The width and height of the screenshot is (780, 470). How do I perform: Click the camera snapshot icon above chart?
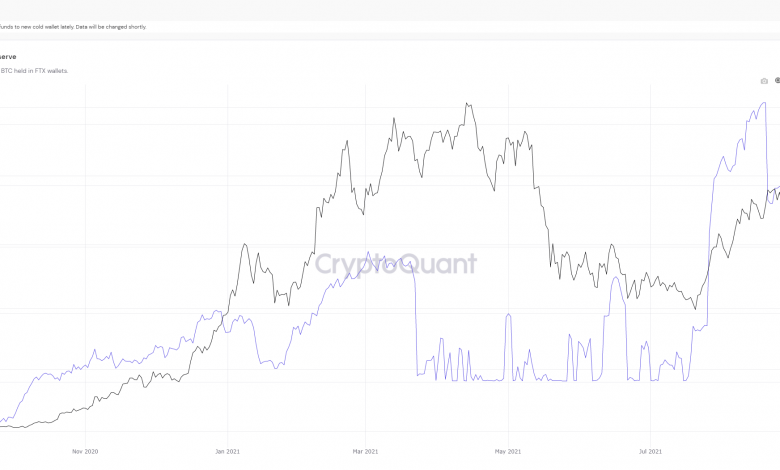click(764, 81)
